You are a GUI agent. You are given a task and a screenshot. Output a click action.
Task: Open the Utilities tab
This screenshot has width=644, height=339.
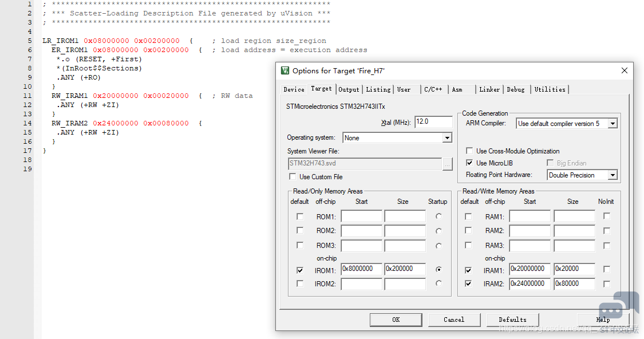550,89
